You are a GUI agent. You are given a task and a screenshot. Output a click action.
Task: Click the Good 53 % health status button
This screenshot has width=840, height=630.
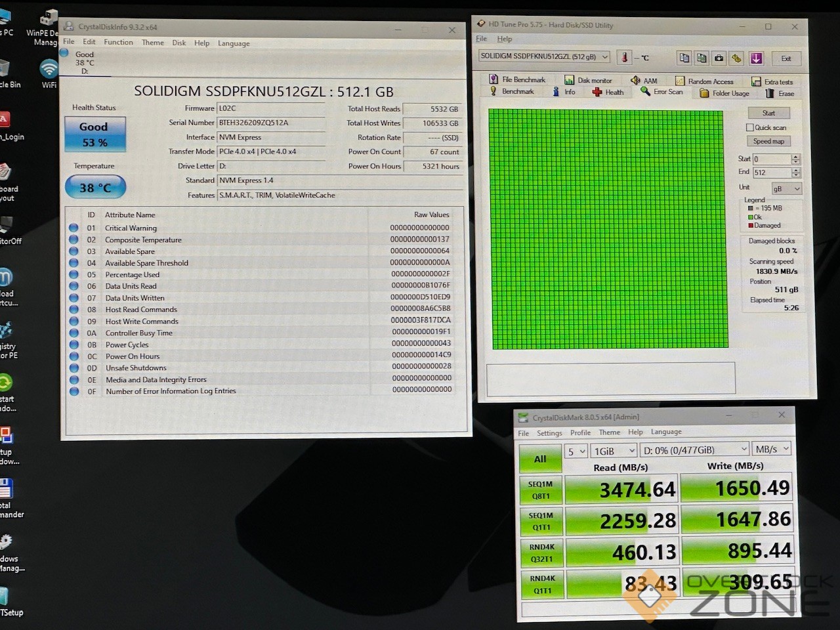click(95, 134)
